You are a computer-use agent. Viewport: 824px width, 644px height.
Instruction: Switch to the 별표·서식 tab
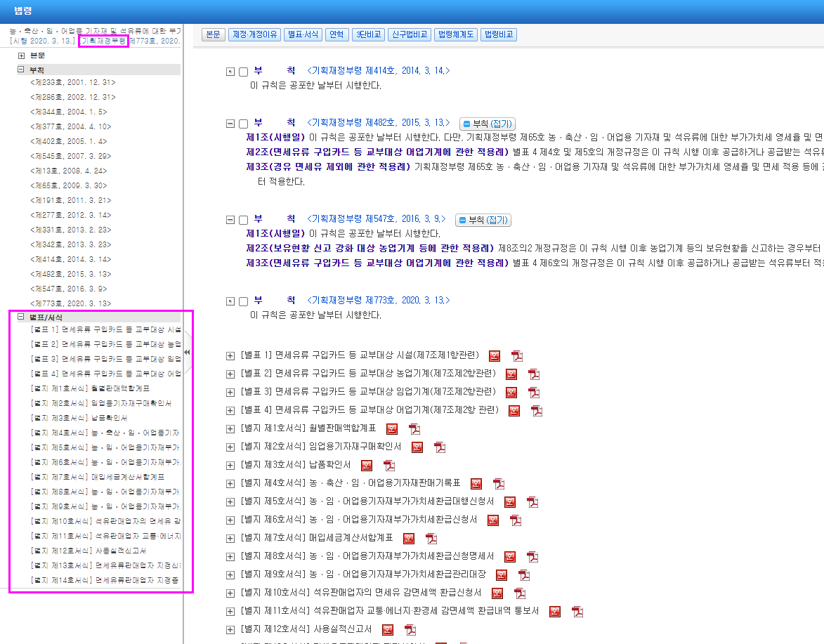point(303,34)
